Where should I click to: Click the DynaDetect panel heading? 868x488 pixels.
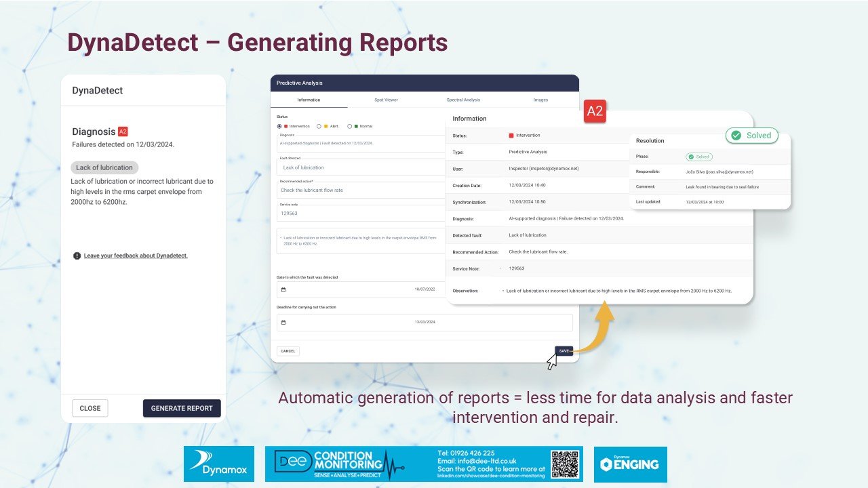(98, 90)
